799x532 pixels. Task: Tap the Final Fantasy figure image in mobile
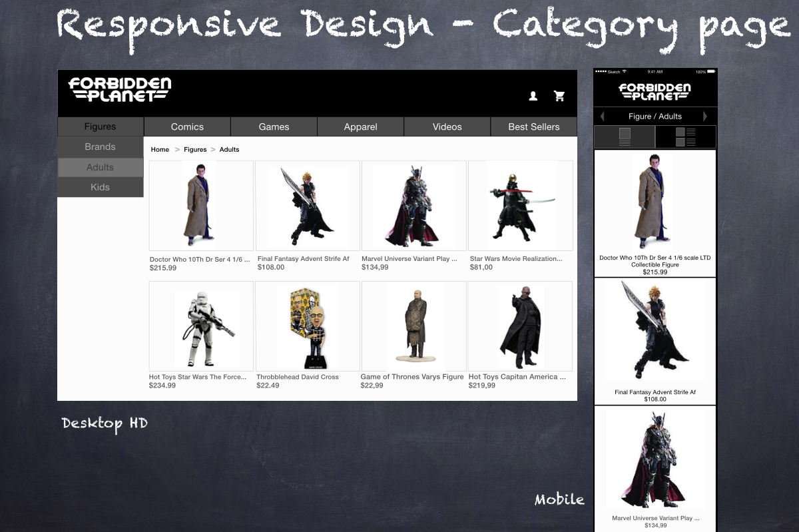pos(655,331)
